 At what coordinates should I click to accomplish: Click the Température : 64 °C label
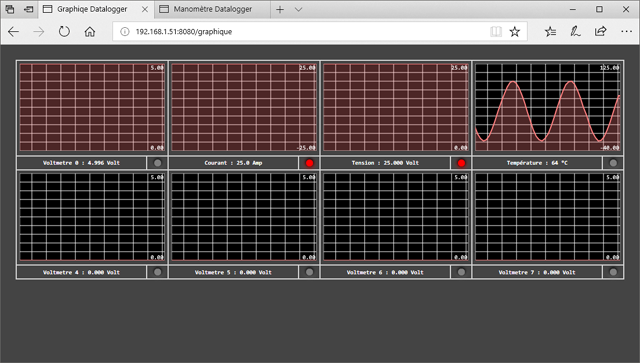click(x=537, y=163)
